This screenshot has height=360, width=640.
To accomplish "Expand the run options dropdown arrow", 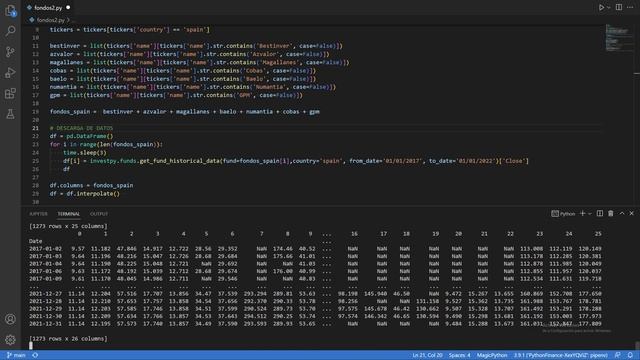I will coord(609,7).
